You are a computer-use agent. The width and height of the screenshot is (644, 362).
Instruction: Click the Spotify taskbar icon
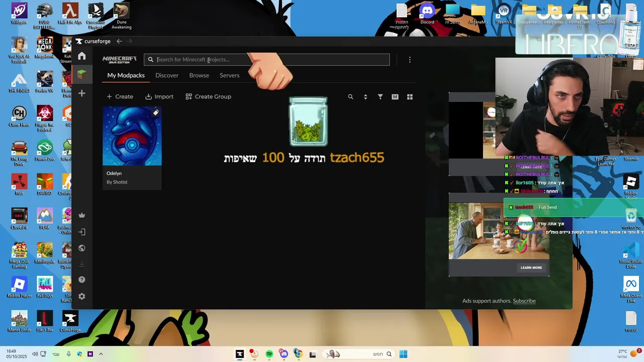tap(269, 354)
